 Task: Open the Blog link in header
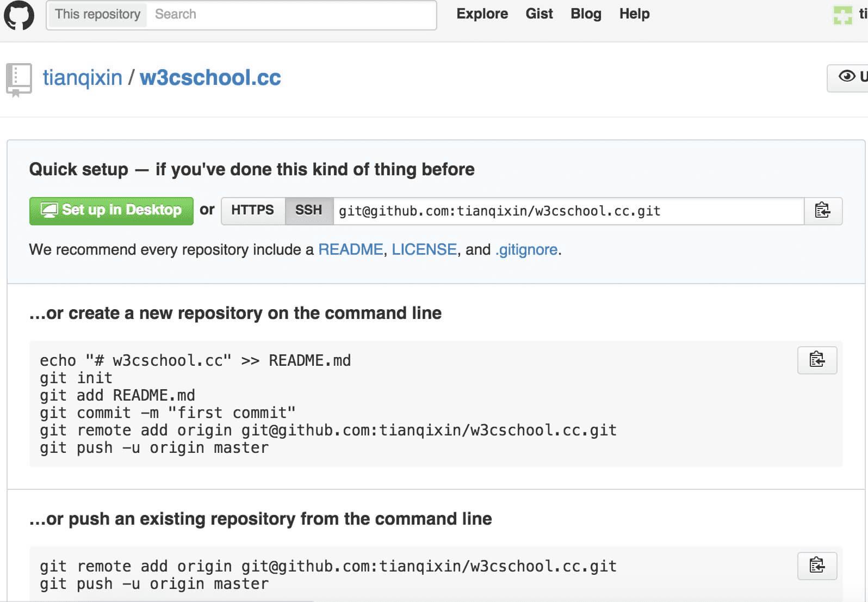coord(586,14)
